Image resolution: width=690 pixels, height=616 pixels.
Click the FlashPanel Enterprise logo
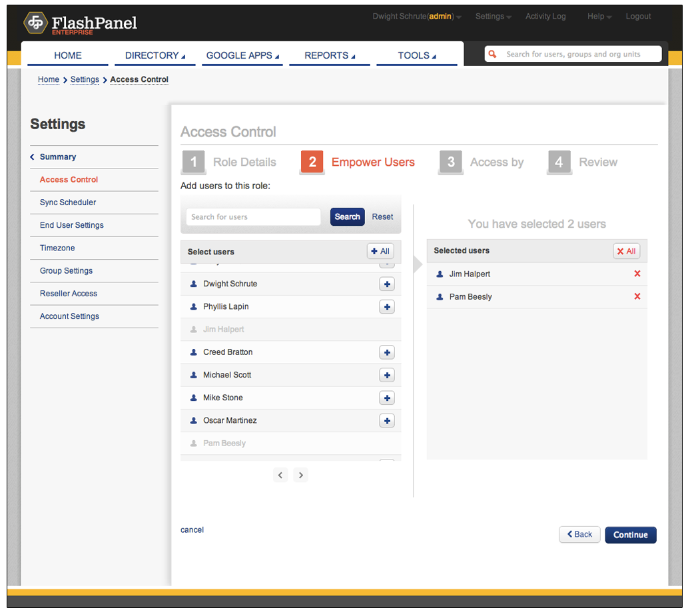81,24
